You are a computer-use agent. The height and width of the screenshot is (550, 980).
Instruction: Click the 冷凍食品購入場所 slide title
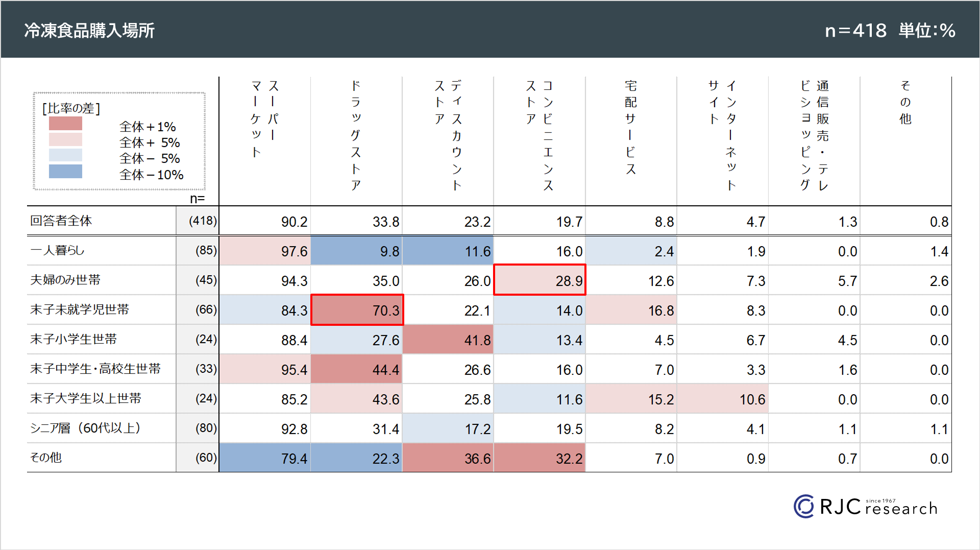(x=89, y=31)
